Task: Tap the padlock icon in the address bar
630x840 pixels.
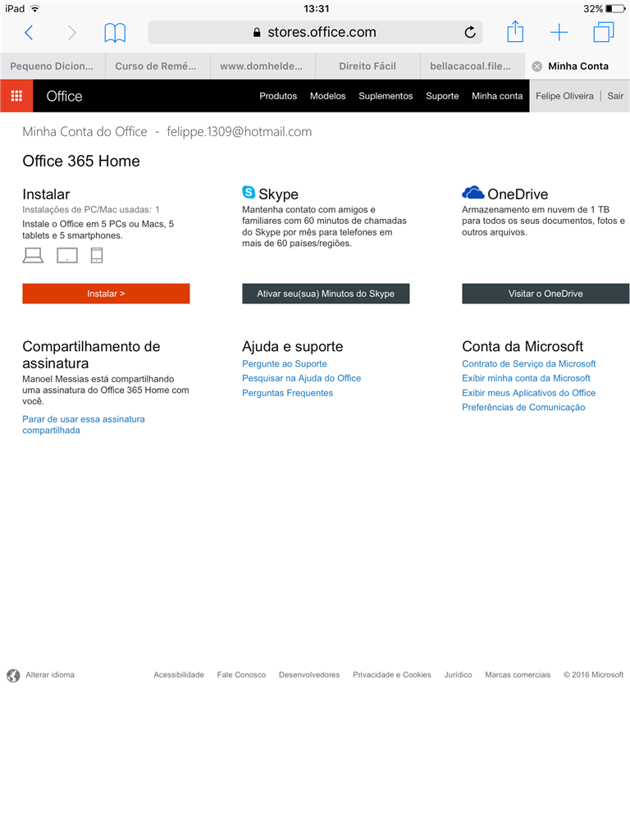Action: click(257, 33)
